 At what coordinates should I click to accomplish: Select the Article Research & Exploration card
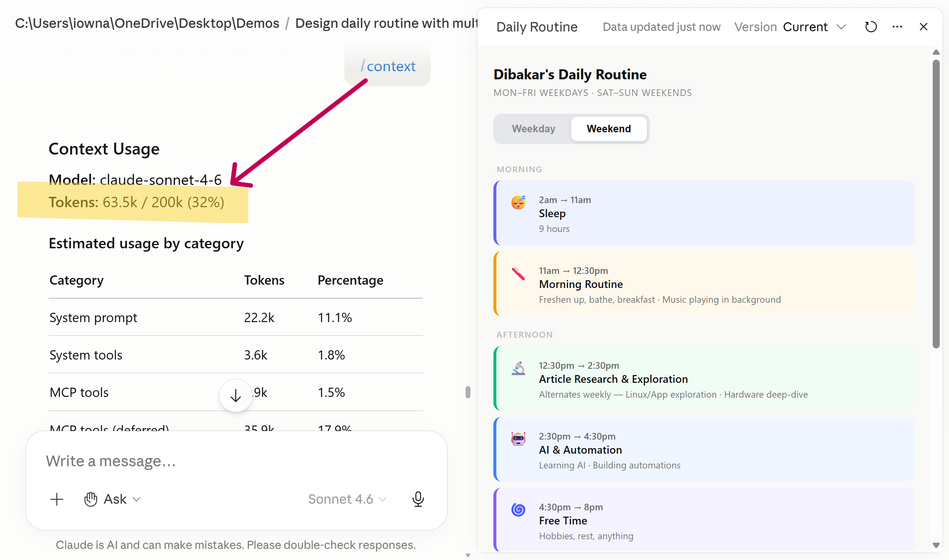(704, 379)
